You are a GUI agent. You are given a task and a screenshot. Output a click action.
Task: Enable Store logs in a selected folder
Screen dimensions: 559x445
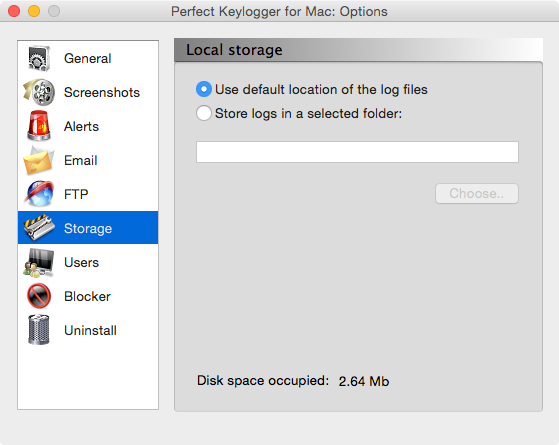tap(204, 113)
